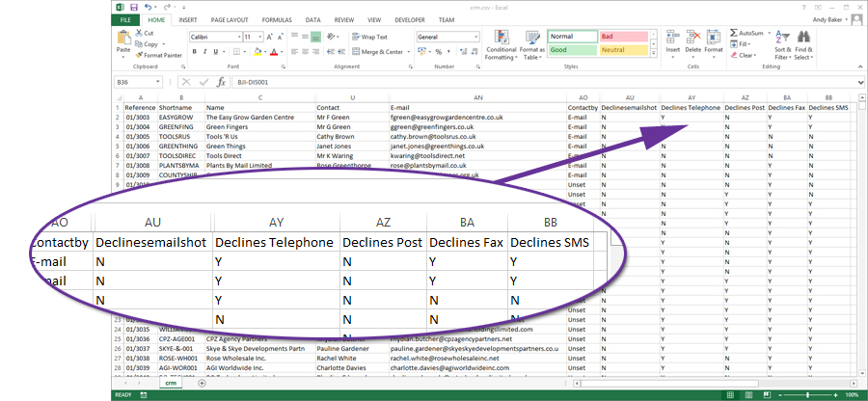This screenshot has height=401, width=868.
Task: Increase font size with the larger A icon
Action: pyautogui.click(x=270, y=37)
